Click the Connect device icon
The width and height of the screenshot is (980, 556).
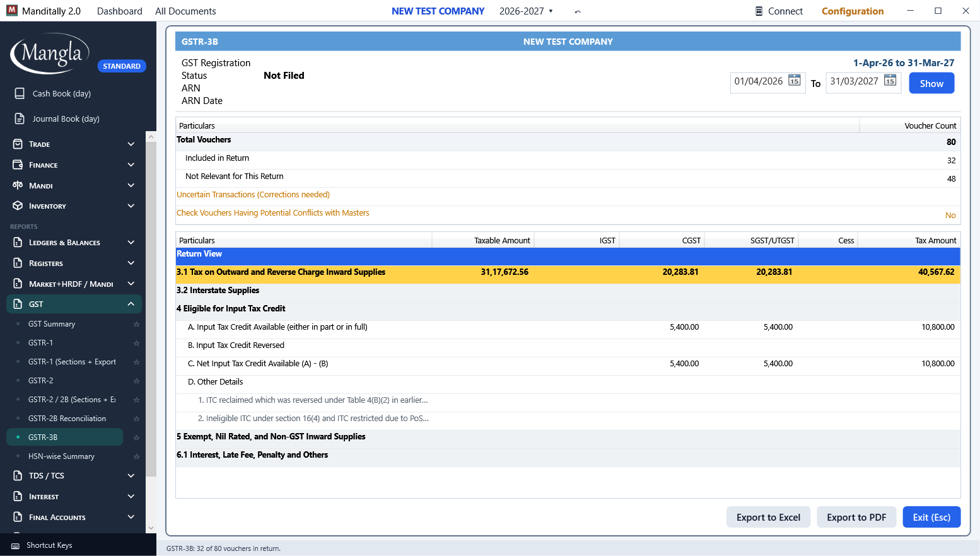coord(759,11)
